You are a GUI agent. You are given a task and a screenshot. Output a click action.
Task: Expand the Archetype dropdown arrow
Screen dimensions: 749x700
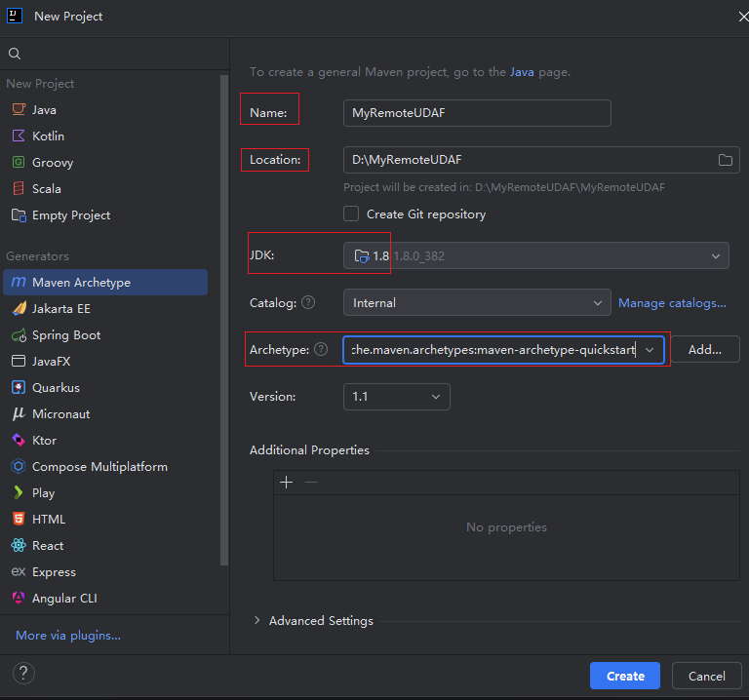(x=650, y=350)
